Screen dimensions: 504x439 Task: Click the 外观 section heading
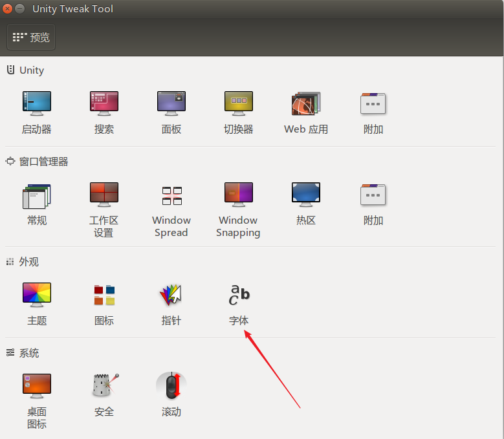coord(23,262)
